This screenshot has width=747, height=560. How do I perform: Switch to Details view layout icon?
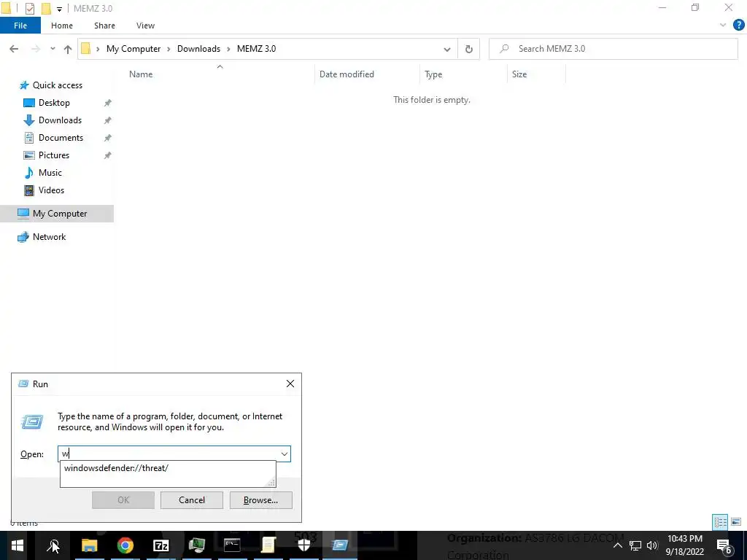[x=720, y=522]
